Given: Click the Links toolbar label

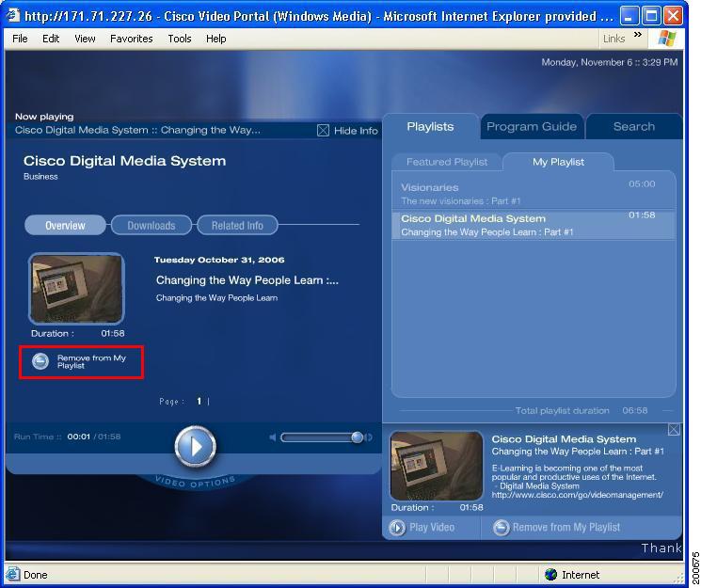Looking at the screenshot, I should [x=613, y=39].
